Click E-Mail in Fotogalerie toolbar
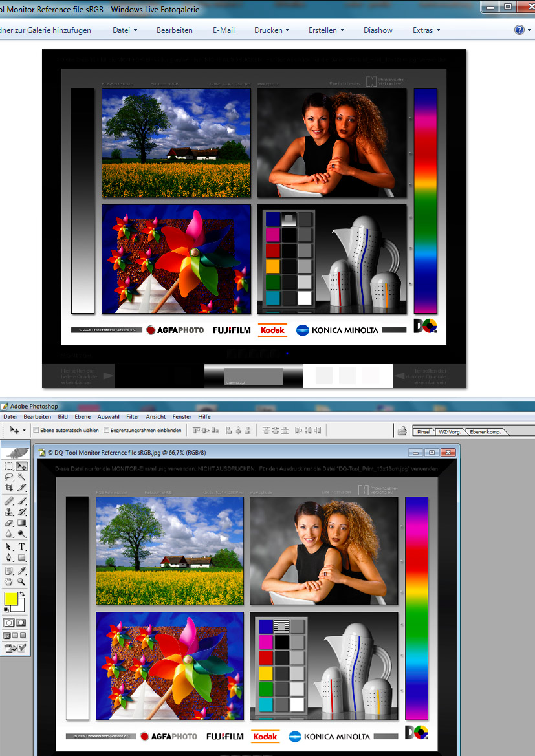 (x=224, y=30)
